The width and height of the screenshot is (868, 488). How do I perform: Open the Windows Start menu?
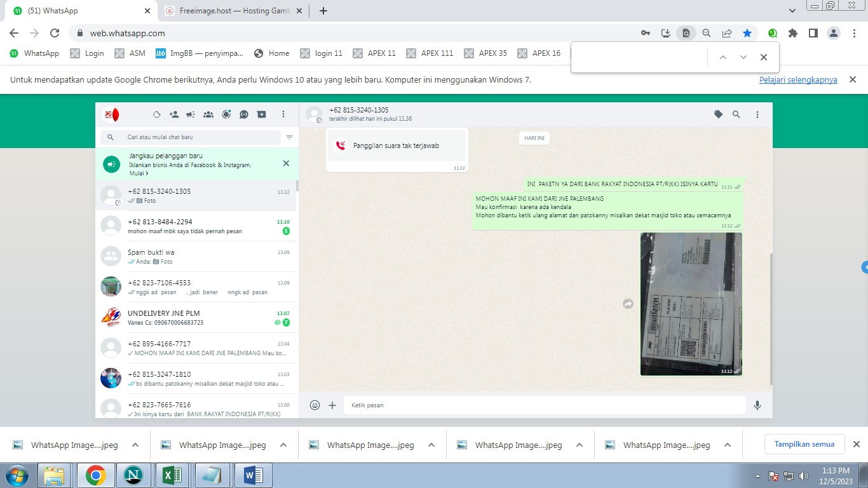tap(17, 475)
